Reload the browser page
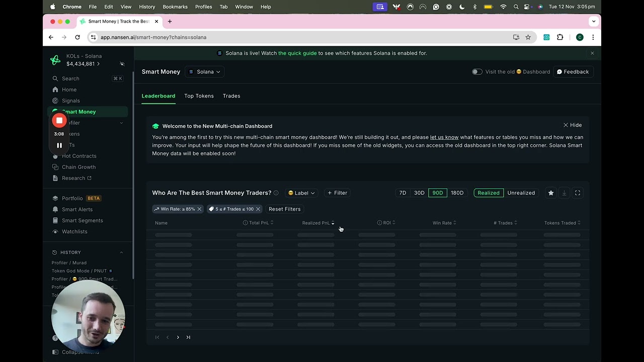Viewport: 644px width, 362px height. 77,37
